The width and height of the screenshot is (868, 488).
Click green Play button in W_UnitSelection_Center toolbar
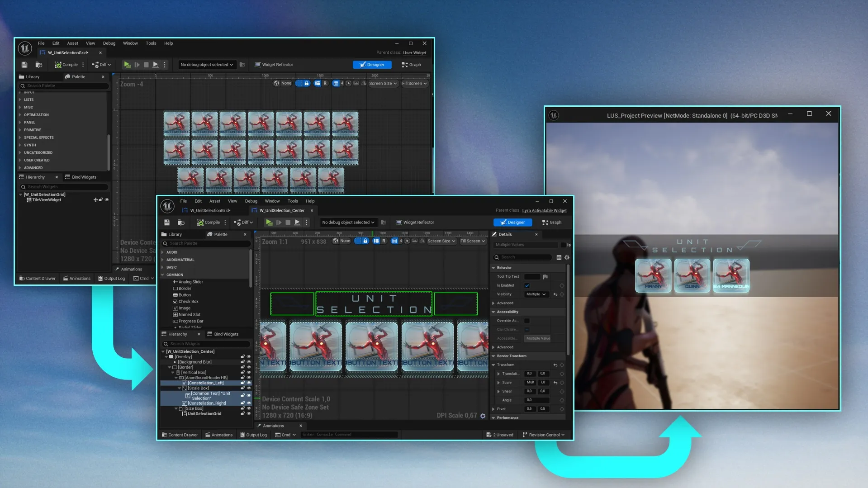269,223
